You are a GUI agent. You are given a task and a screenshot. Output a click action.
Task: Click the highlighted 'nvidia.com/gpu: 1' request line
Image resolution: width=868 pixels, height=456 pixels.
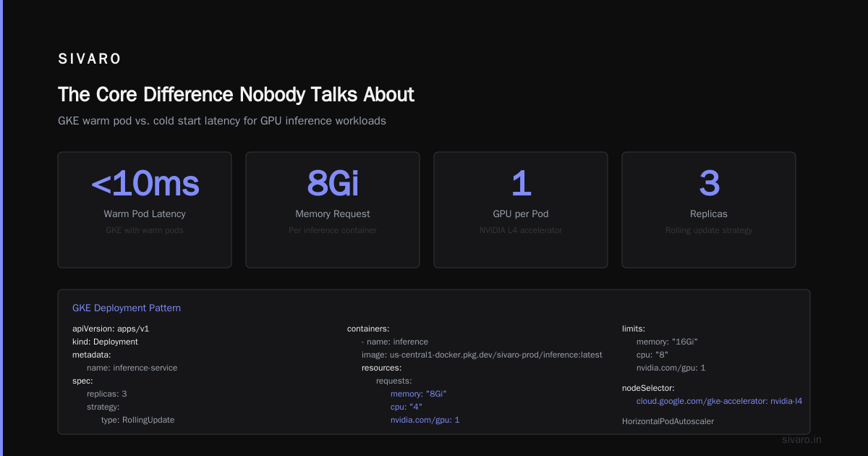(425, 420)
